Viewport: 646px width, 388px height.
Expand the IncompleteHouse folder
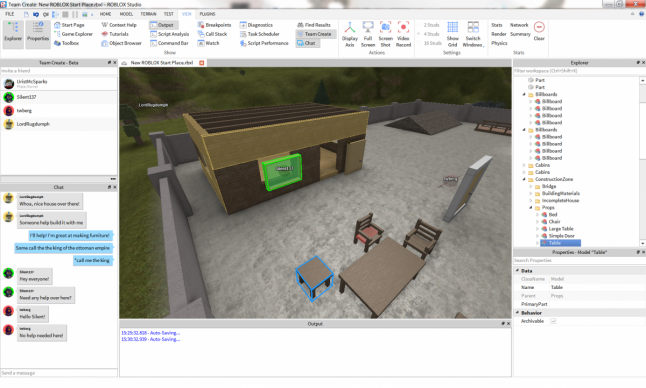pyautogui.click(x=531, y=201)
